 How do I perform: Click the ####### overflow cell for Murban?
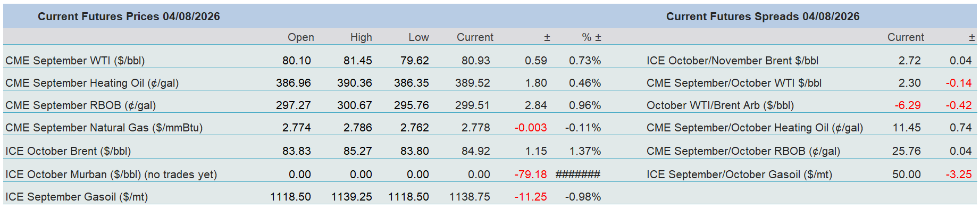click(578, 174)
